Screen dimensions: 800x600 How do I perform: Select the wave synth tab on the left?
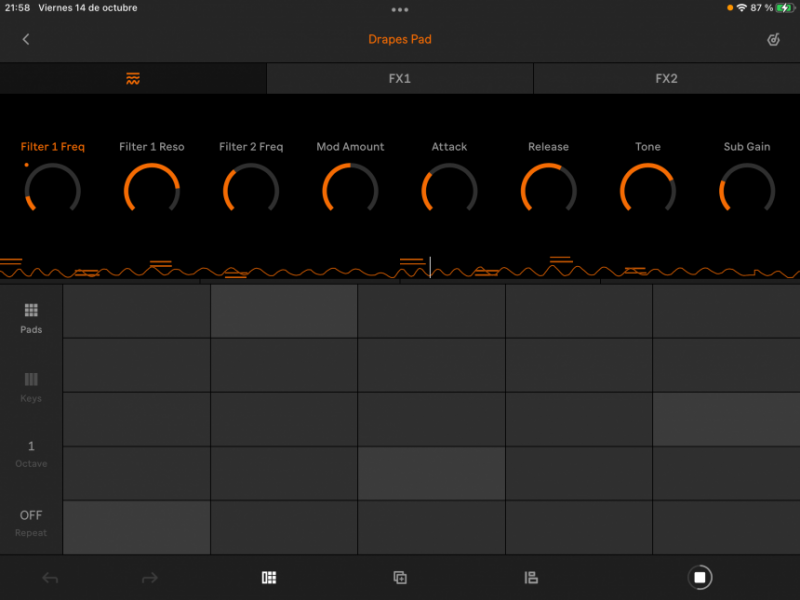(x=133, y=78)
